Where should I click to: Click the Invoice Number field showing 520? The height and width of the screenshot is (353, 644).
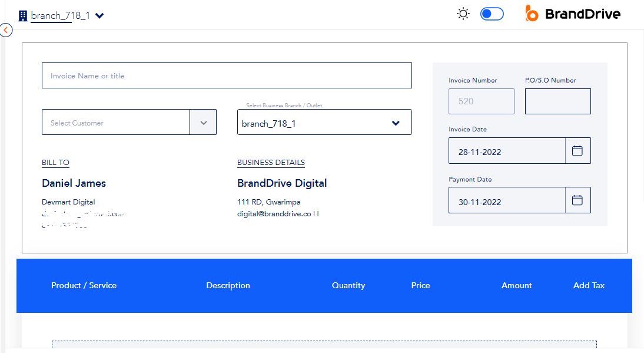point(482,101)
